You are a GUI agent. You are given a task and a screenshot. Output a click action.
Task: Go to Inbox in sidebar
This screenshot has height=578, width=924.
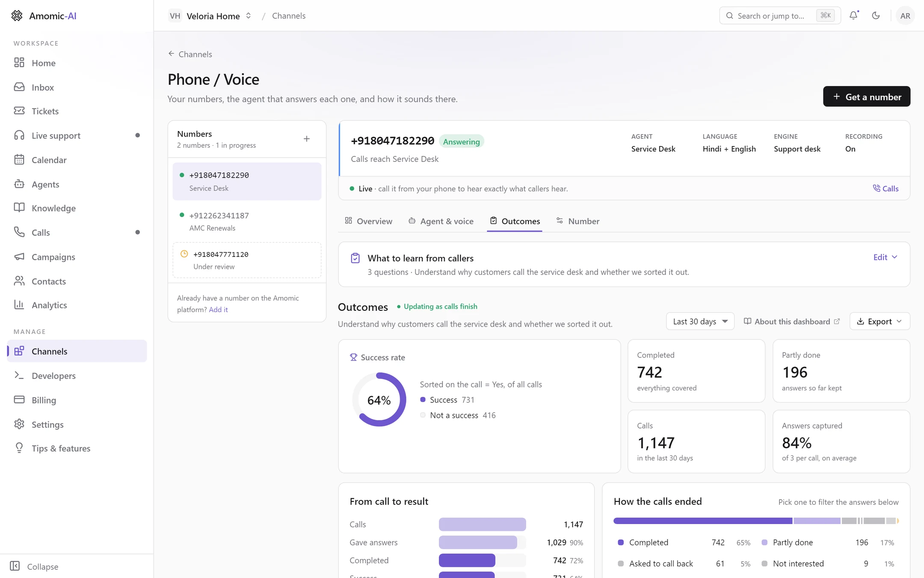[77, 87]
